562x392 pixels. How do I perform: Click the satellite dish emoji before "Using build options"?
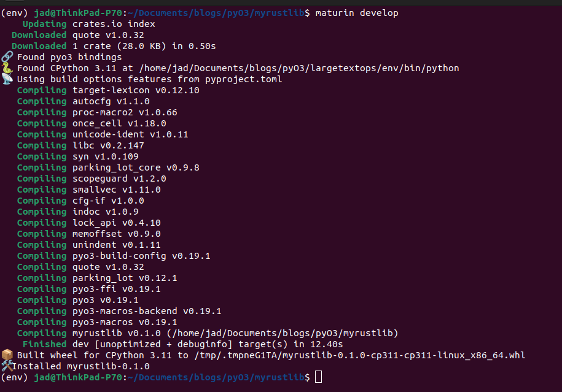(7, 79)
